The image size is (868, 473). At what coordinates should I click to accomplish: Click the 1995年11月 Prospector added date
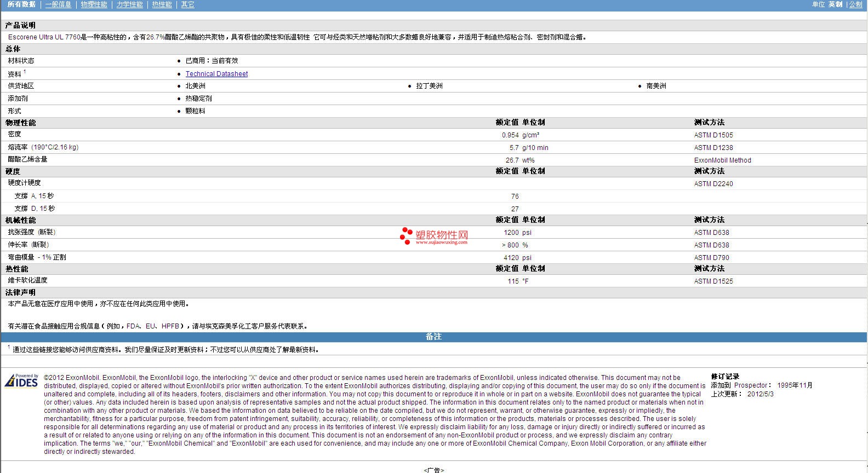[x=795, y=385]
